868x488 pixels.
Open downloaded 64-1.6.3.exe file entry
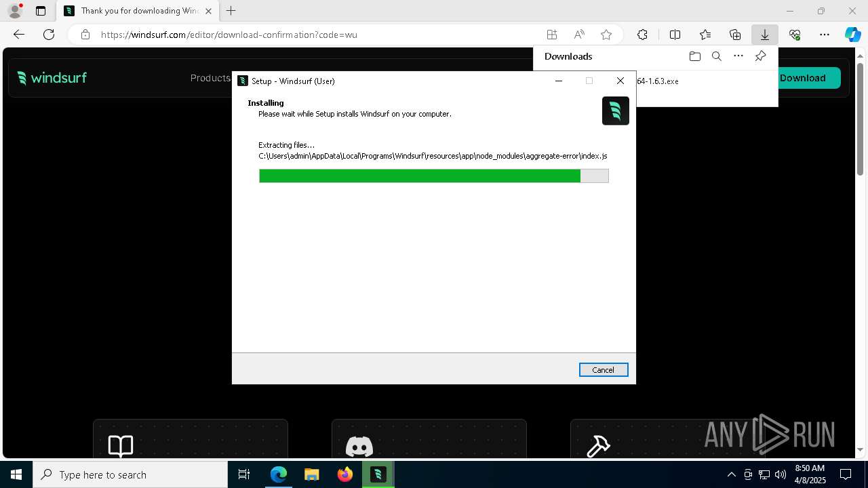[658, 81]
